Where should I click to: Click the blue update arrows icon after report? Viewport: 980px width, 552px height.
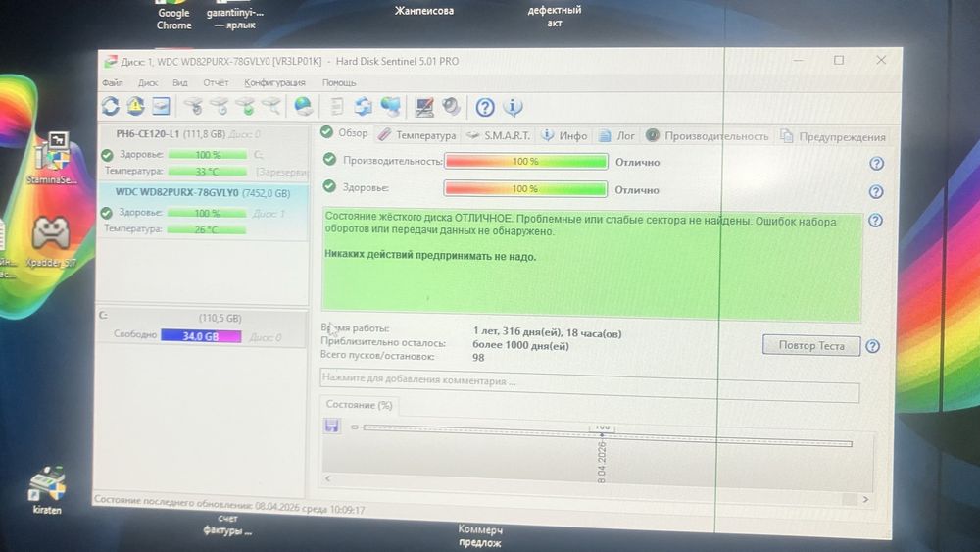click(364, 106)
